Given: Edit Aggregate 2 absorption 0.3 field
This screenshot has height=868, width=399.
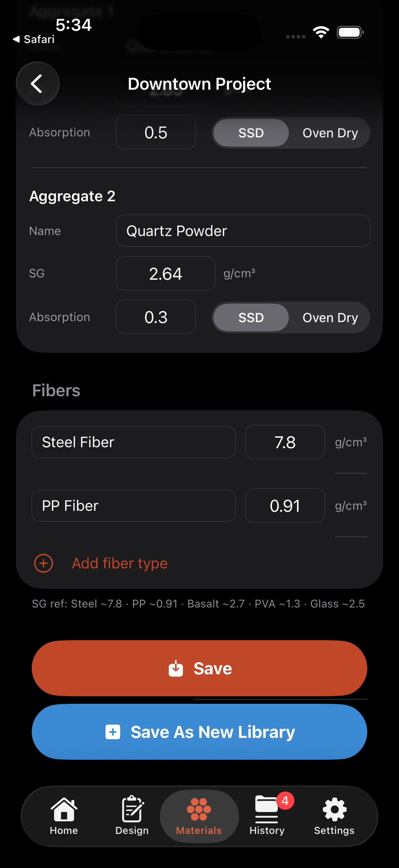Looking at the screenshot, I should pos(155,317).
